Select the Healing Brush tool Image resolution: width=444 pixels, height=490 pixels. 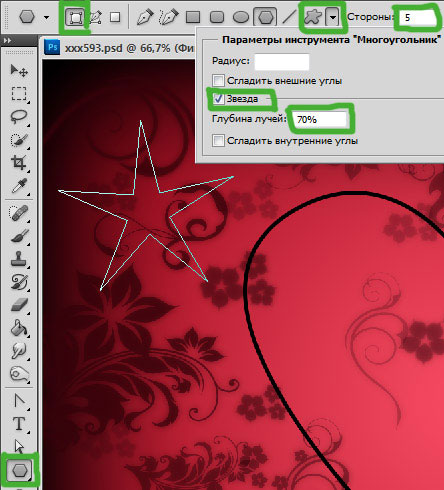click(19, 213)
